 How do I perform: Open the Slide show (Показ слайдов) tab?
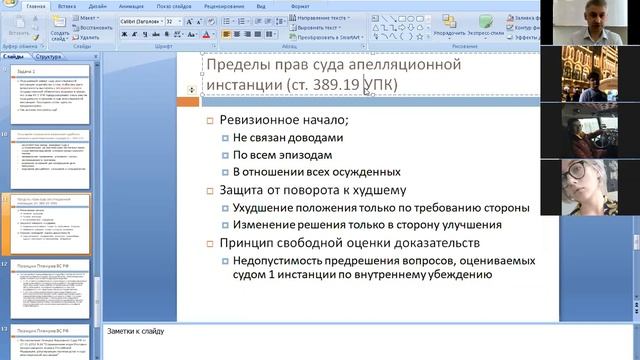[x=174, y=7]
